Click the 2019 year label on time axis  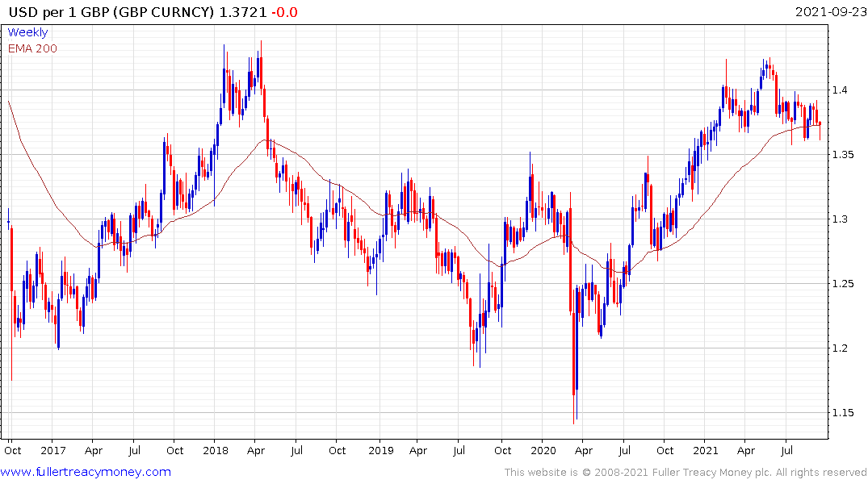click(381, 451)
